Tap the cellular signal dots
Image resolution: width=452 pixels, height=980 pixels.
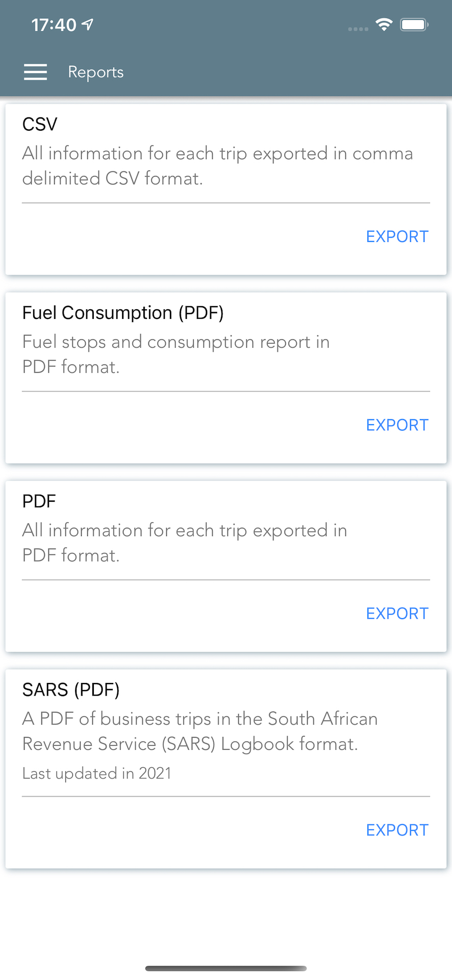point(358,29)
